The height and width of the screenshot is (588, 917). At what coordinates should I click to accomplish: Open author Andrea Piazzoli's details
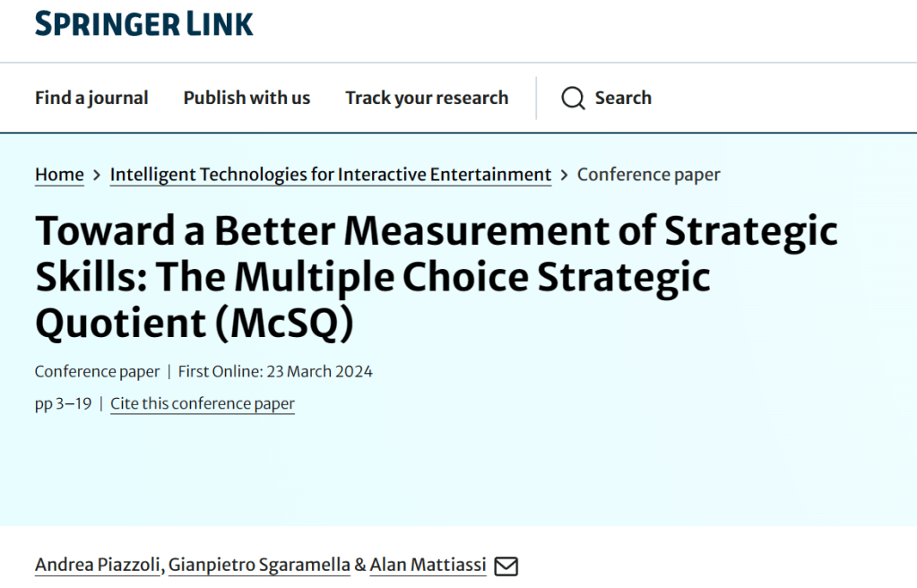98,565
